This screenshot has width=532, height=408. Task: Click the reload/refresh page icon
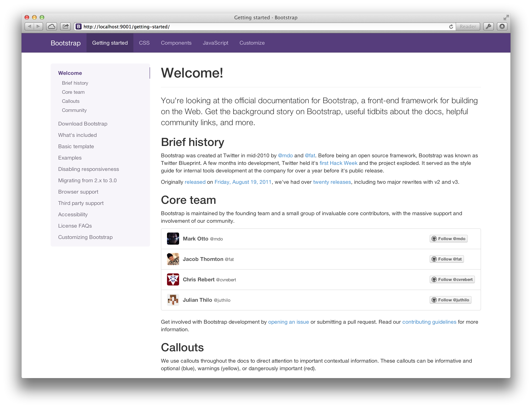(450, 27)
